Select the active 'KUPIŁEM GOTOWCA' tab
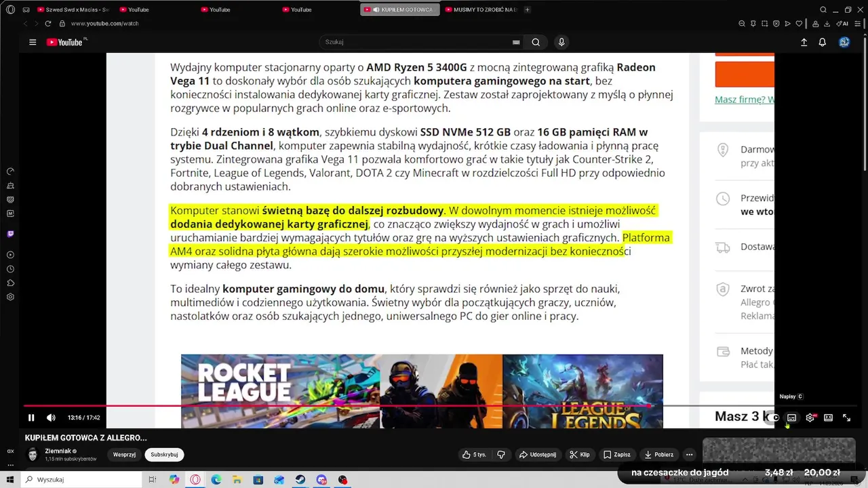 pos(400,9)
